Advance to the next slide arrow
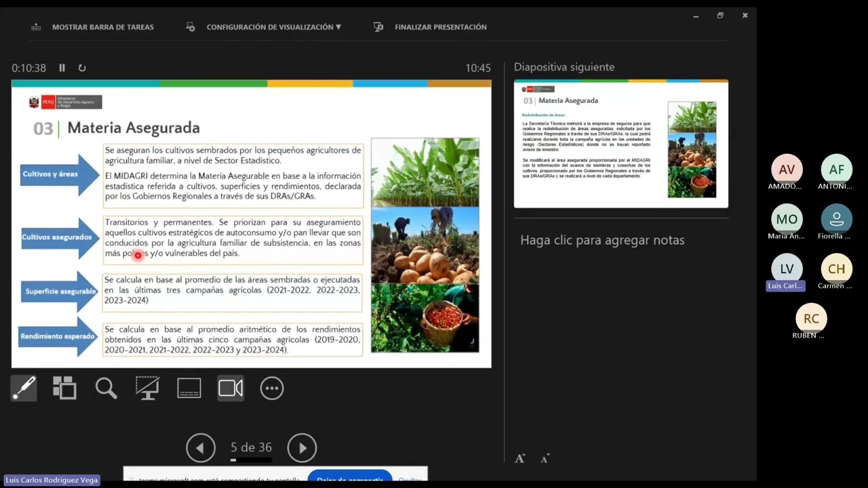This screenshot has width=868, height=488. [x=302, y=448]
